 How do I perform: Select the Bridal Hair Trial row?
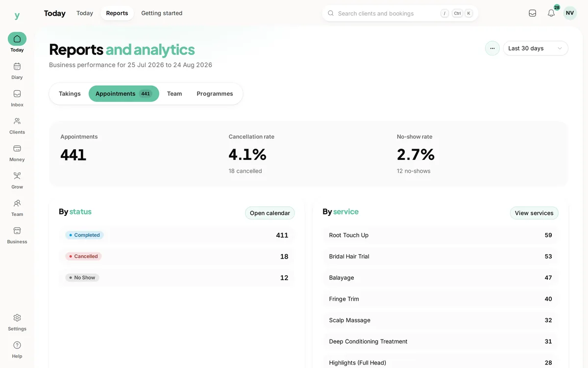tap(441, 256)
